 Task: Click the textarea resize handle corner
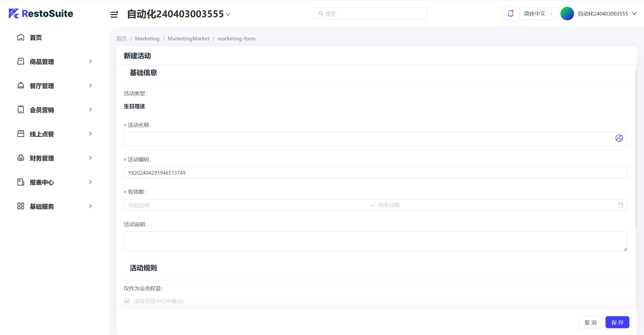[x=625, y=249]
